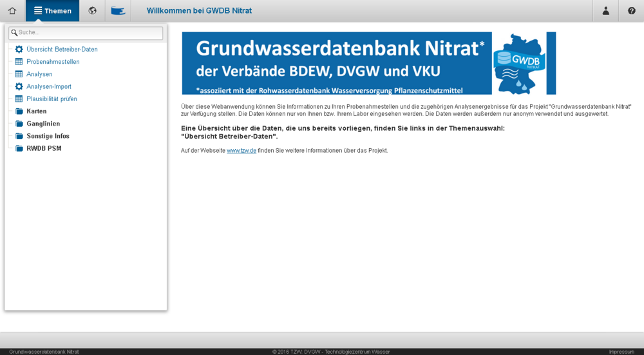Click the Home icon in top bar
Image resolution: width=644 pixels, height=355 pixels.
[x=12, y=11]
